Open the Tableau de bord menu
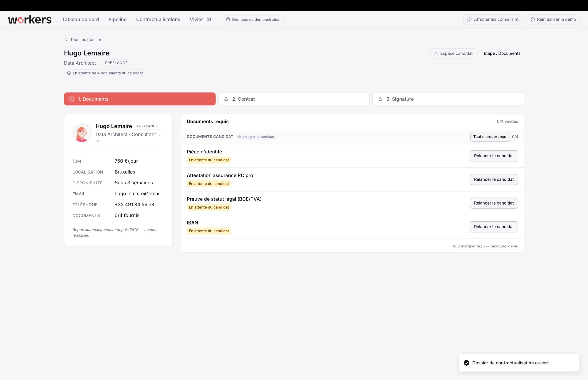Screen dimensions: 588x380 (x=81, y=20)
